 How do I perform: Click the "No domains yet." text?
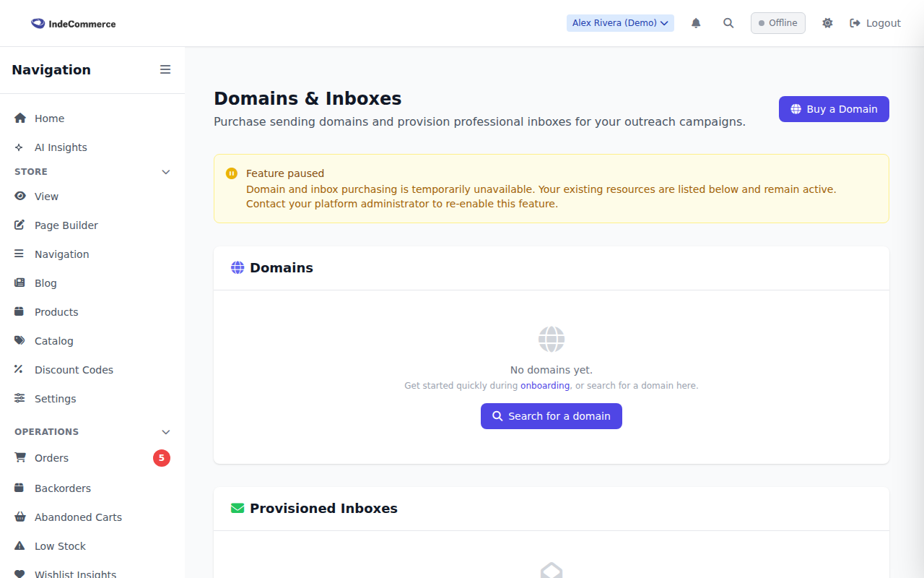pyautogui.click(x=552, y=370)
